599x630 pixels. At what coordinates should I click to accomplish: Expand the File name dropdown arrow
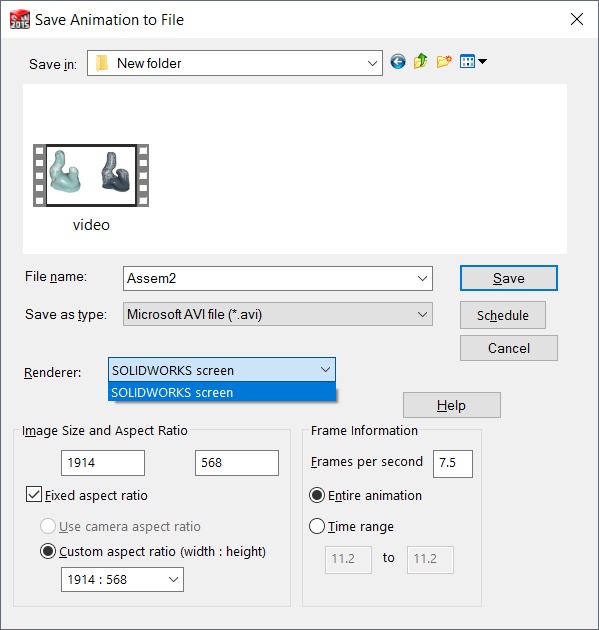[x=422, y=278]
